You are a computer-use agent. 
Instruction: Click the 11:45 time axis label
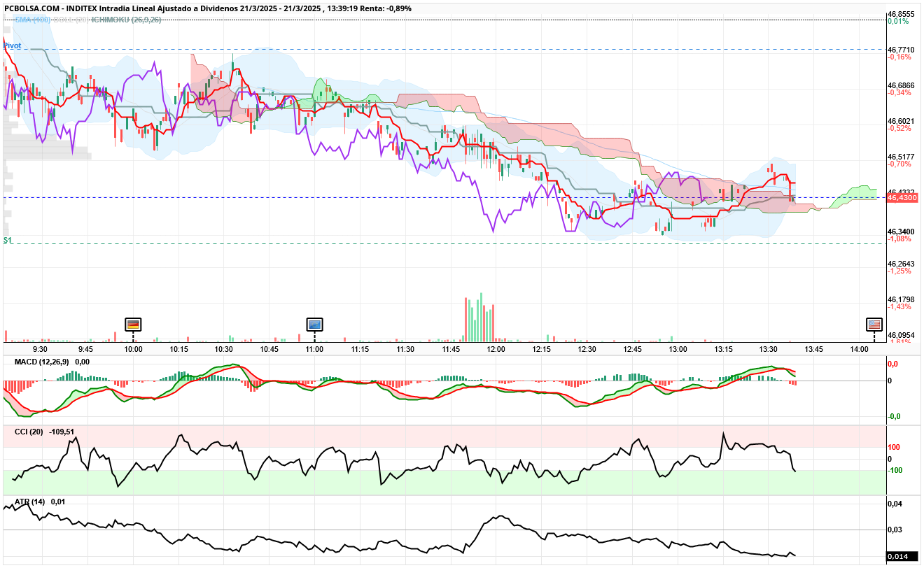tap(451, 348)
